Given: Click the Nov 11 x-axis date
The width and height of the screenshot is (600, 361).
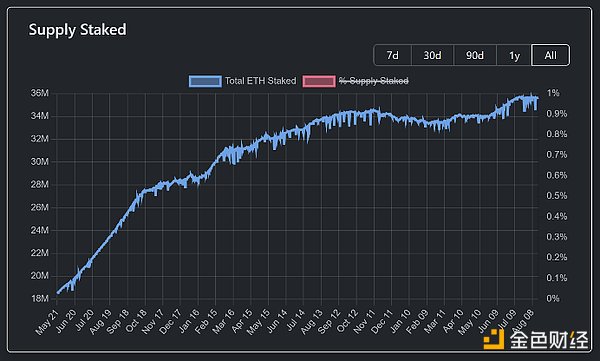Looking at the screenshot, I should [364, 322].
